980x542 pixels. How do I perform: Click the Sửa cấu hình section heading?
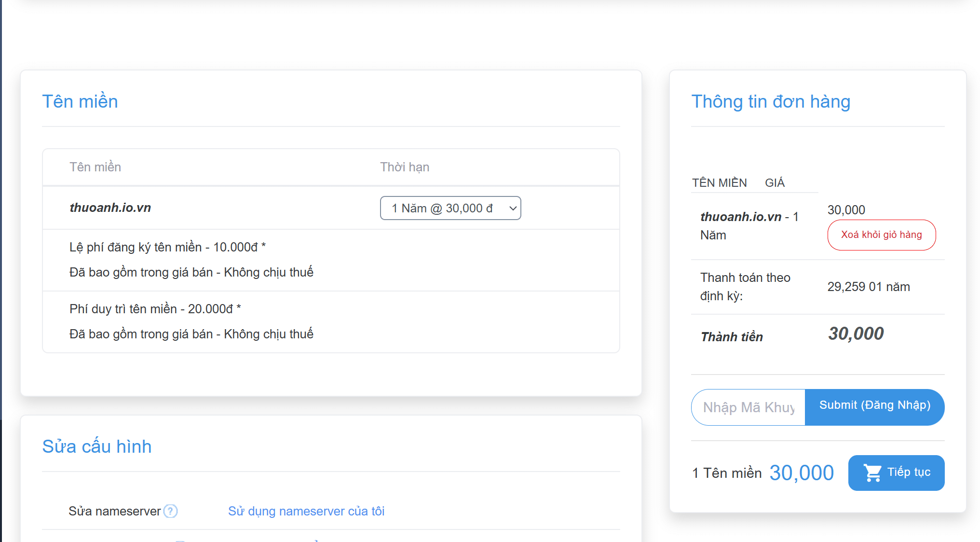[x=96, y=446]
